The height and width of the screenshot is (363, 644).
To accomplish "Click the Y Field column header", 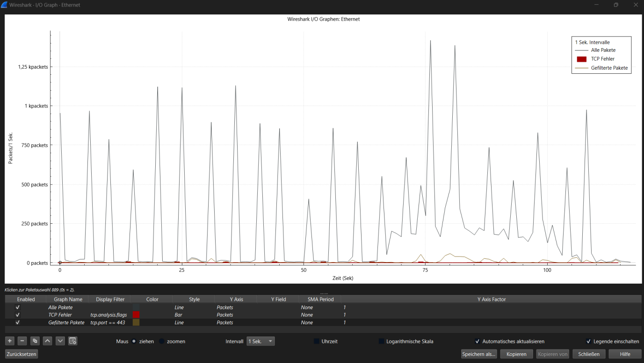I will point(278,299).
